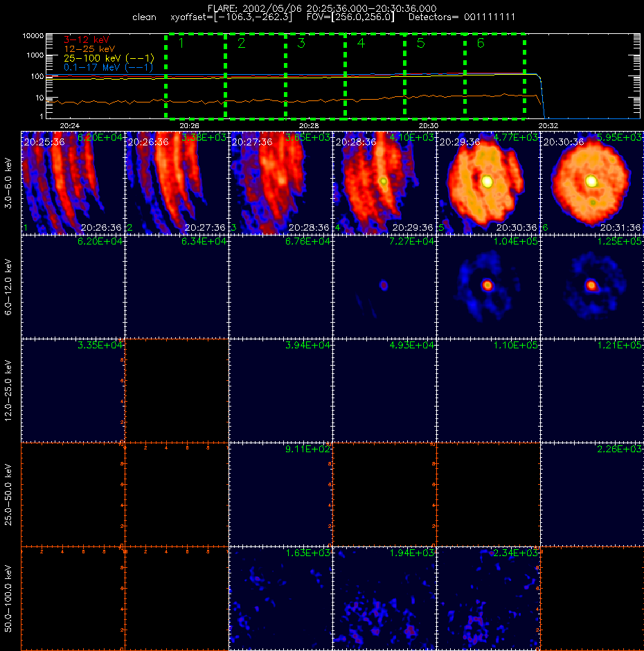Click the 25.0-50.0 keV image labeled 9.11E+02
This screenshot has height=651, width=644.
point(280,494)
